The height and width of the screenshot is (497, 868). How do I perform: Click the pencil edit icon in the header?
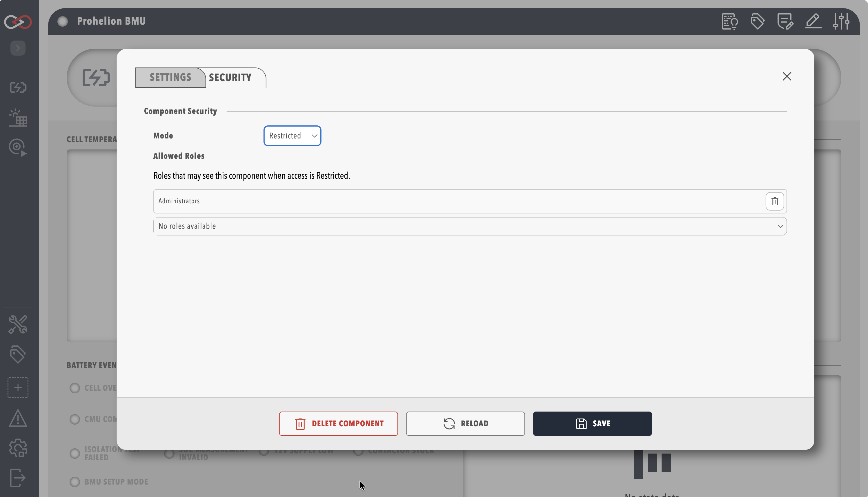[x=813, y=21]
